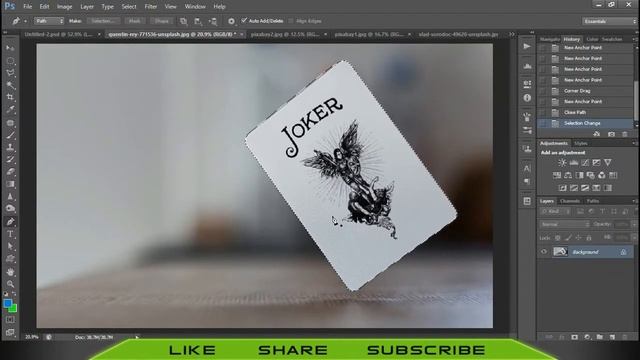Viewport: 640px width, 360px height.
Task: Open the Image menu
Action: pyautogui.click(x=64, y=7)
